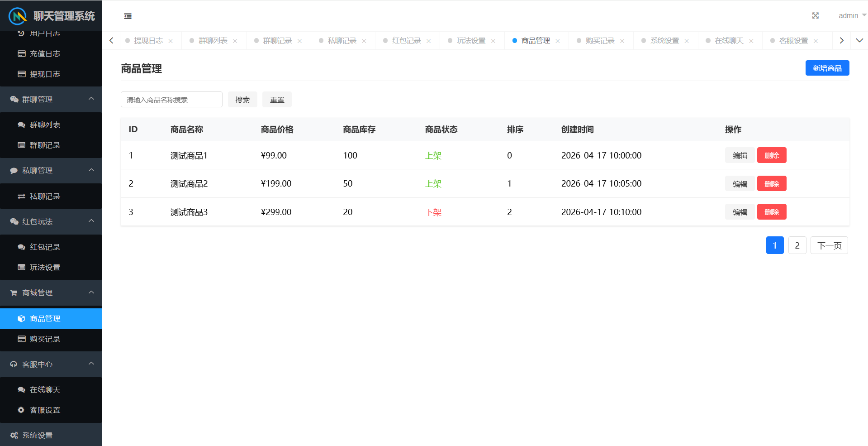This screenshot has height=446, width=868.
Task: Toggle the sidebar collapse icon
Action: click(128, 16)
